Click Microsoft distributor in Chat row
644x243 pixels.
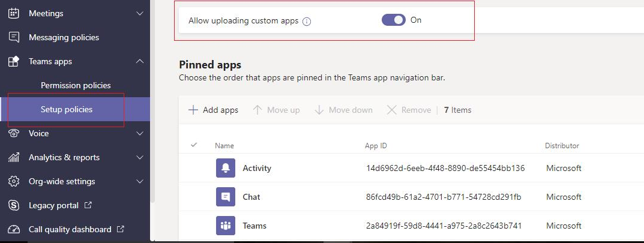point(564,197)
